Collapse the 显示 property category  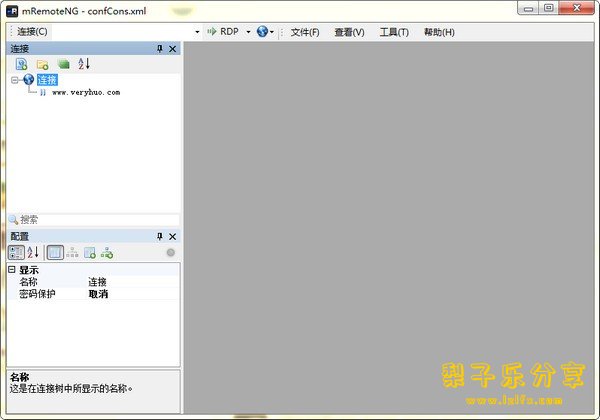click(12, 270)
